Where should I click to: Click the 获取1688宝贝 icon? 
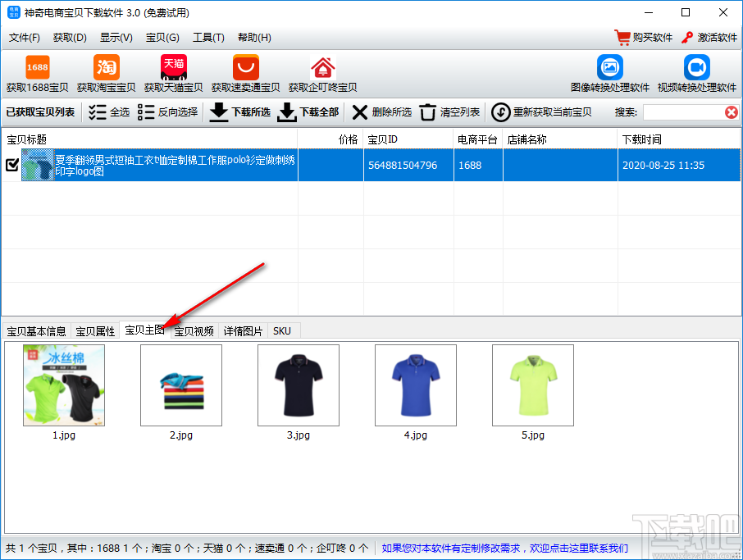pyautogui.click(x=37, y=67)
